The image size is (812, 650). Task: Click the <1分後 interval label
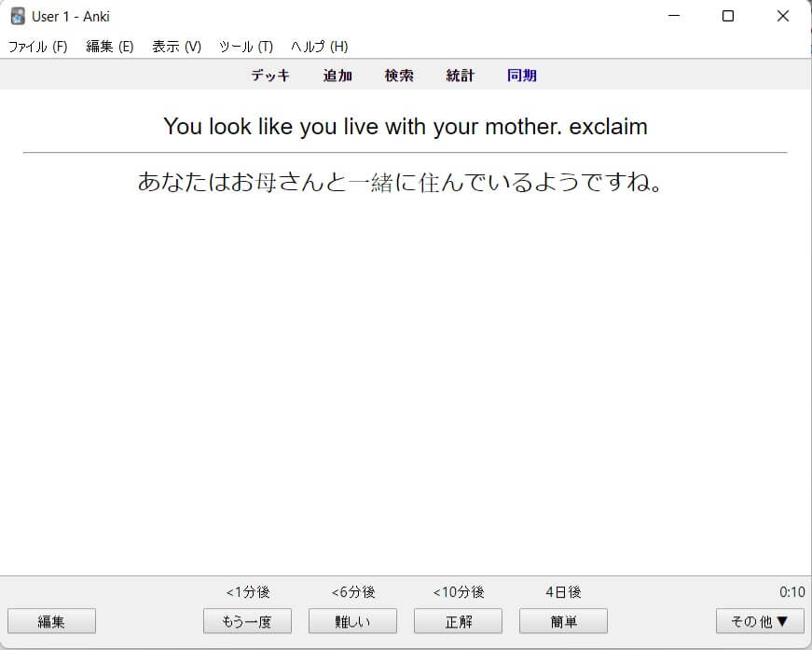pos(248,592)
